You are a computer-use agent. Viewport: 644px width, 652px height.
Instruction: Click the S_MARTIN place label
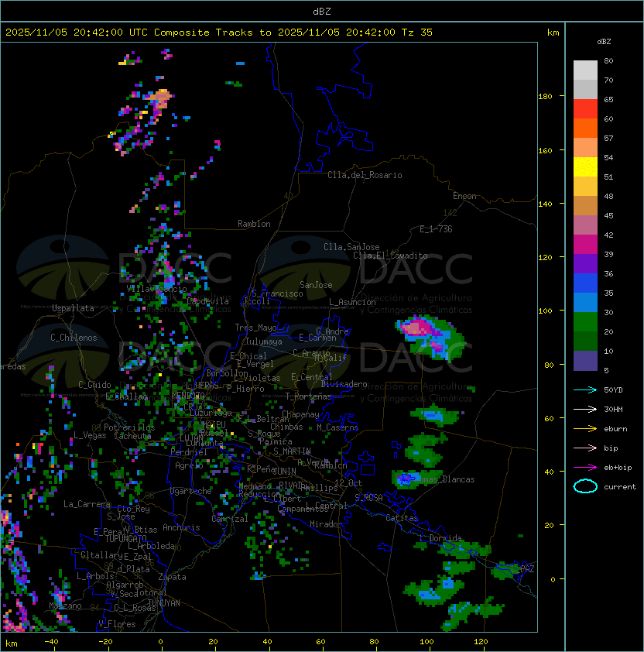(x=292, y=451)
